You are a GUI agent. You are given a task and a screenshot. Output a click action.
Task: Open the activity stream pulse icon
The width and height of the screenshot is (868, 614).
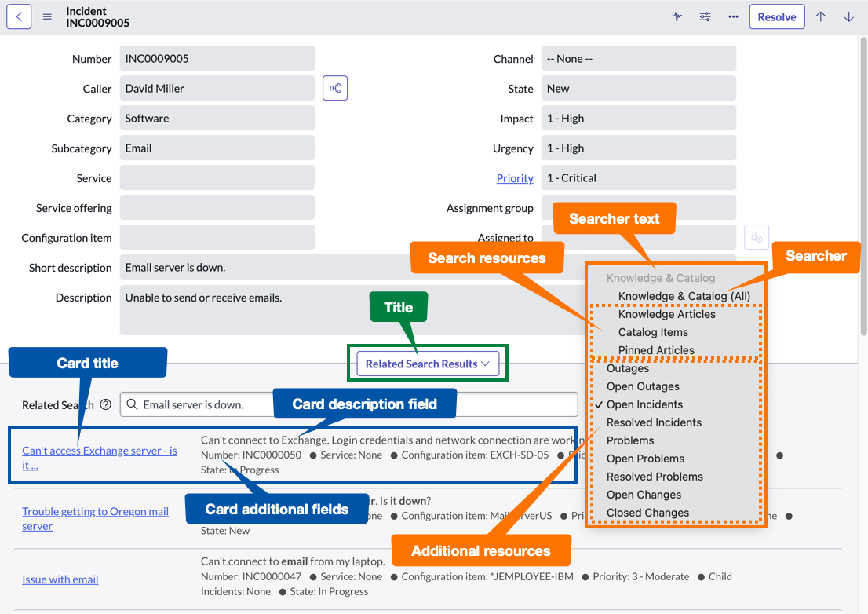click(677, 16)
